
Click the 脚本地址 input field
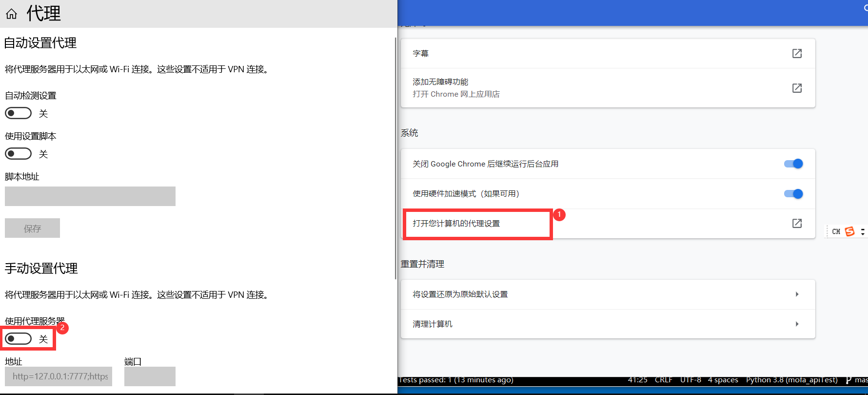click(x=90, y=196)
